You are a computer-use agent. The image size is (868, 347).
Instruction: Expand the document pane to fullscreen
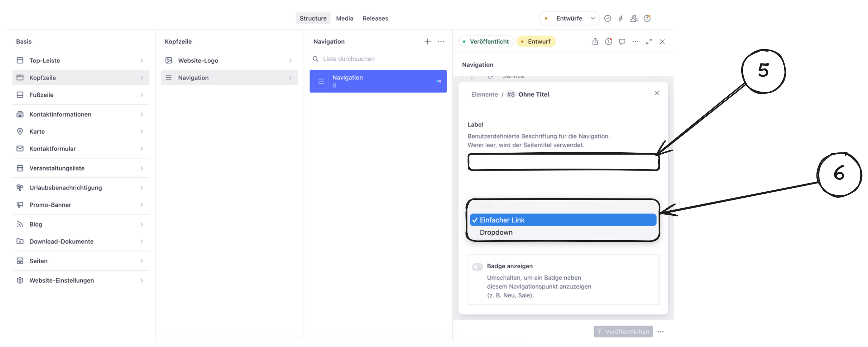click(x=649, y=41)
